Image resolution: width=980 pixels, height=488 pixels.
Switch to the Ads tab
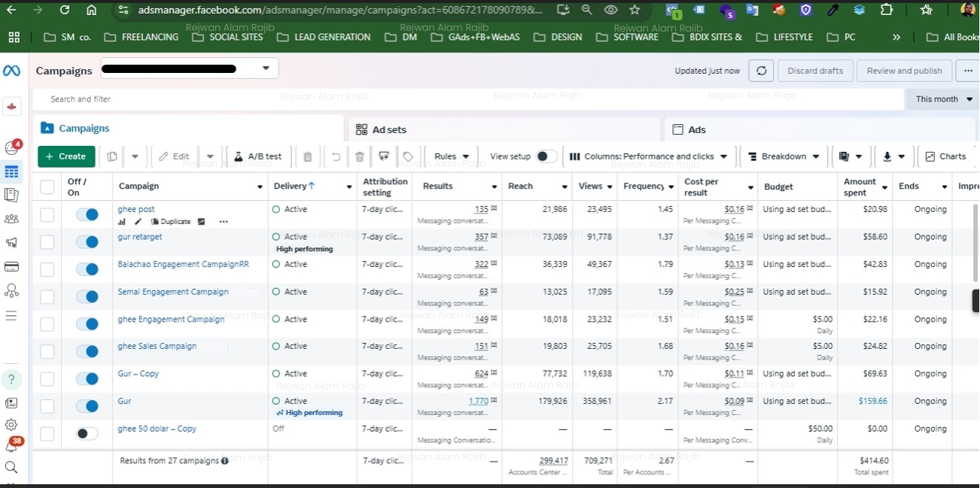[x=697, y=129]
